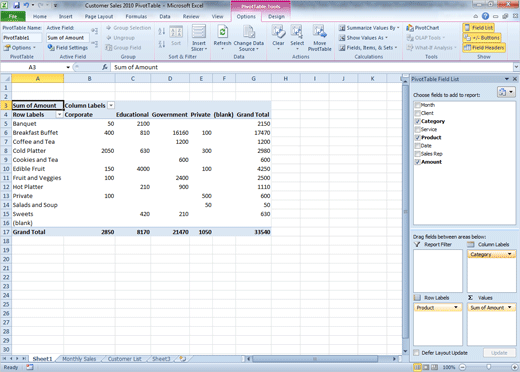Sort descending Z to A
The image size is (520, 372).
pyautogui.click(x=162, y=44)
